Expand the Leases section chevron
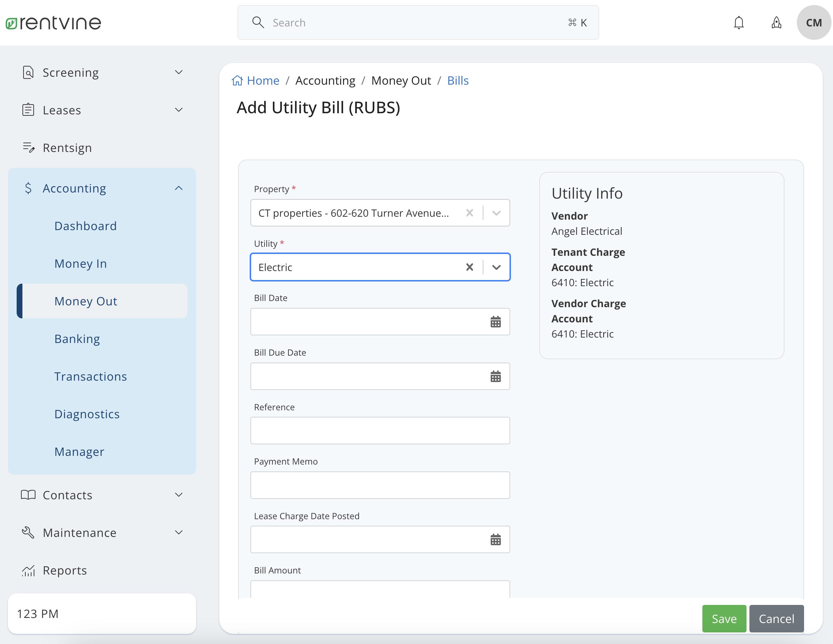Image resolution: width=833 pixels, height=644 pixels. [x=178, y=109]
